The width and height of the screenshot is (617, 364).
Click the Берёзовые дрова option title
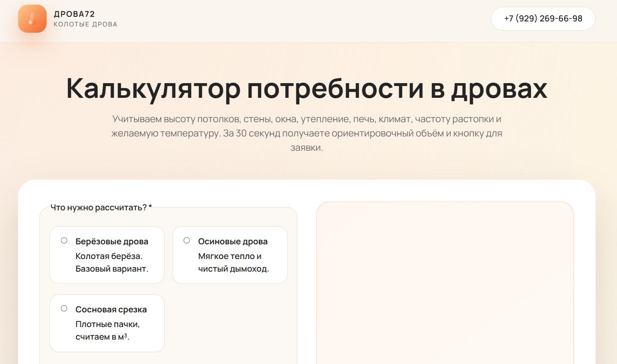coord(112,241)
